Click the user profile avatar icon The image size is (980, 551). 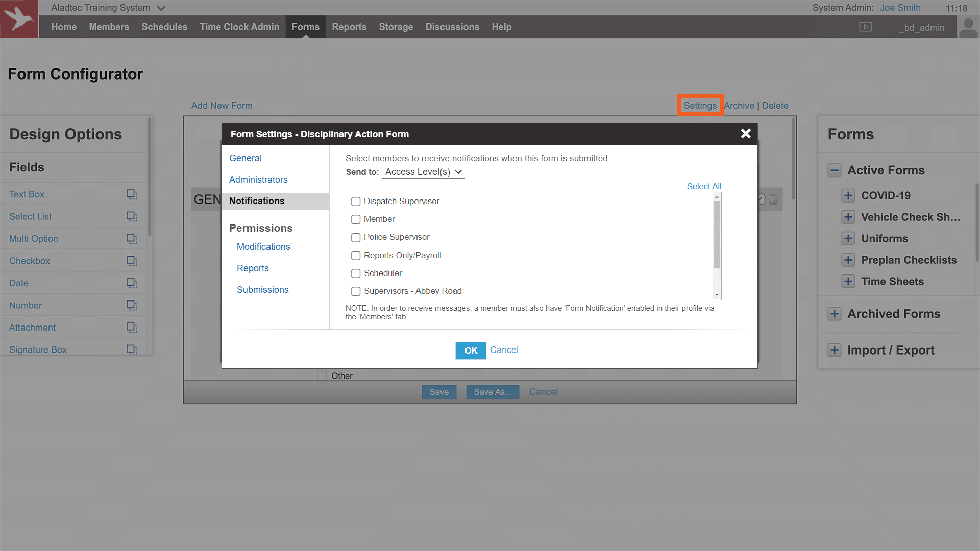click(968, 28)
